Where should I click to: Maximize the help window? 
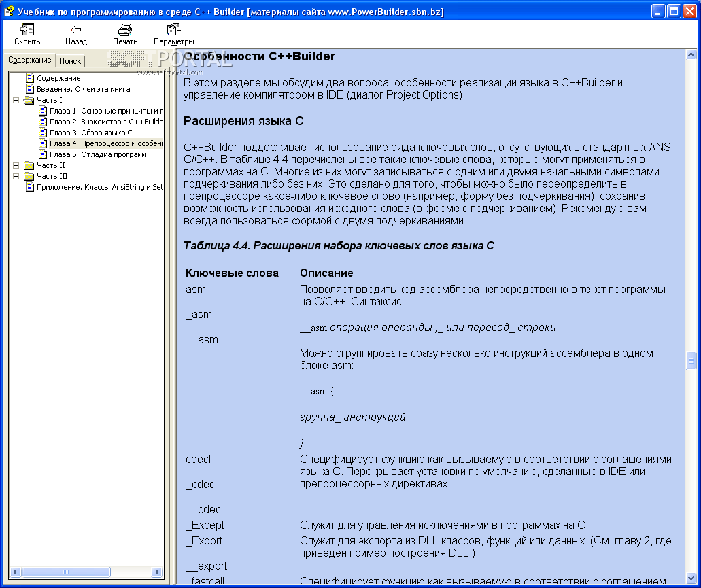[674, 11]
